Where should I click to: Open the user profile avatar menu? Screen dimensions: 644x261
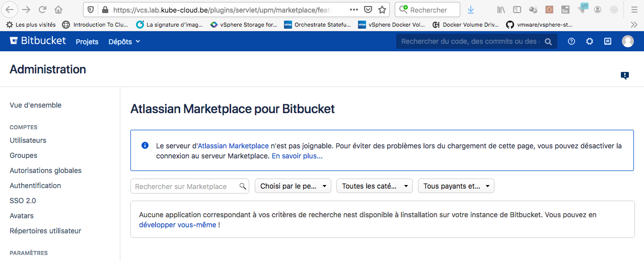(628, 42)
